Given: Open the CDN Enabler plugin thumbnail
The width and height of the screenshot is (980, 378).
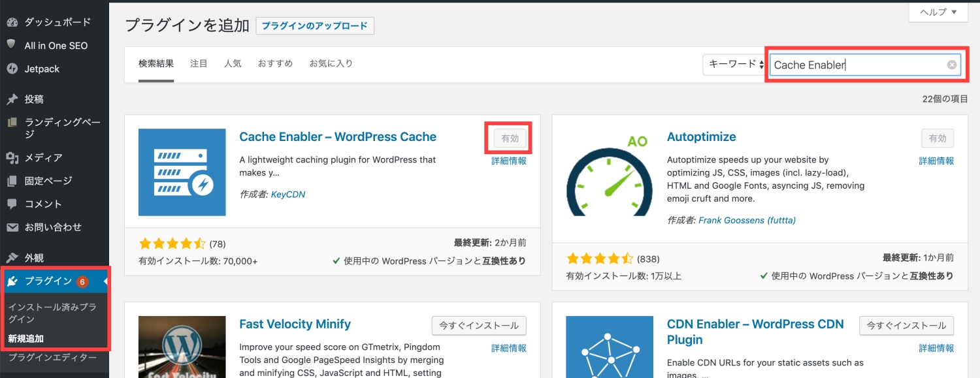Looking at the screenshot, I should click(x=609, y=347).
